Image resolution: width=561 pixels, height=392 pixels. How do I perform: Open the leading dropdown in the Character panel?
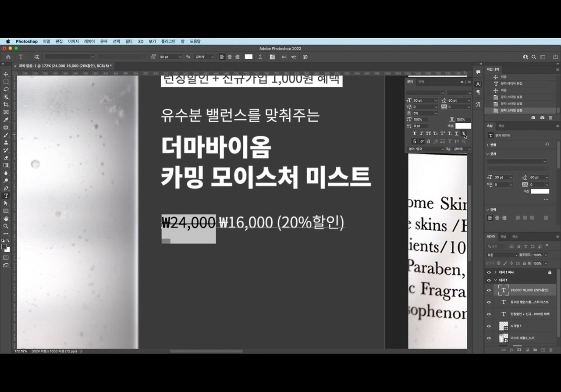[469, 100]
